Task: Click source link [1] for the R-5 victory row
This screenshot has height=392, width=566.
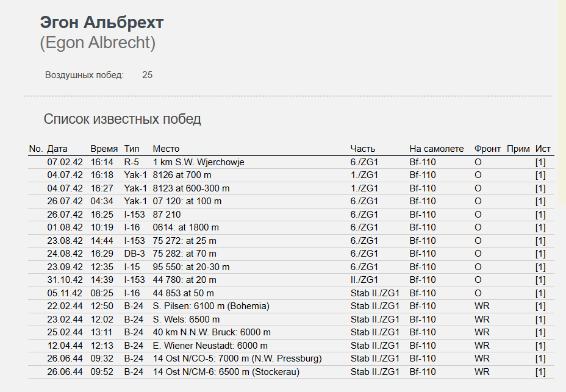Action: (x=540, y=162)
